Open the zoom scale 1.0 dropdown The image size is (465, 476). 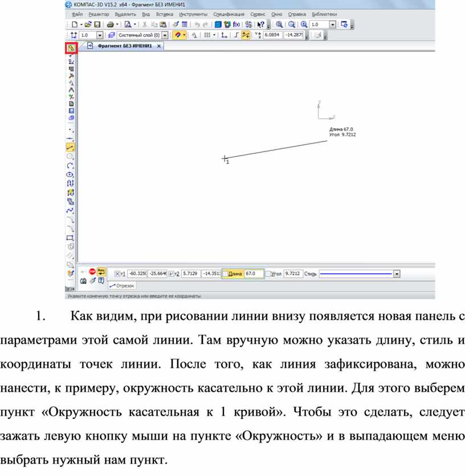point(332,25)
